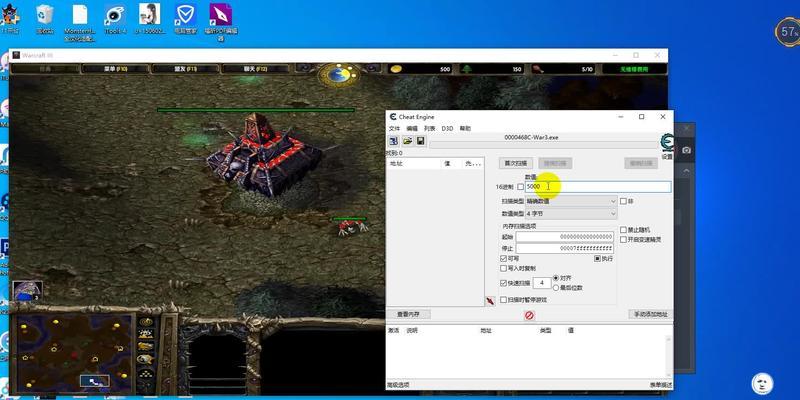Toggle the 执行 executable checkbox
Image resolution: width=800 pixels, height=400 pixels.
[x=597, y=259]
